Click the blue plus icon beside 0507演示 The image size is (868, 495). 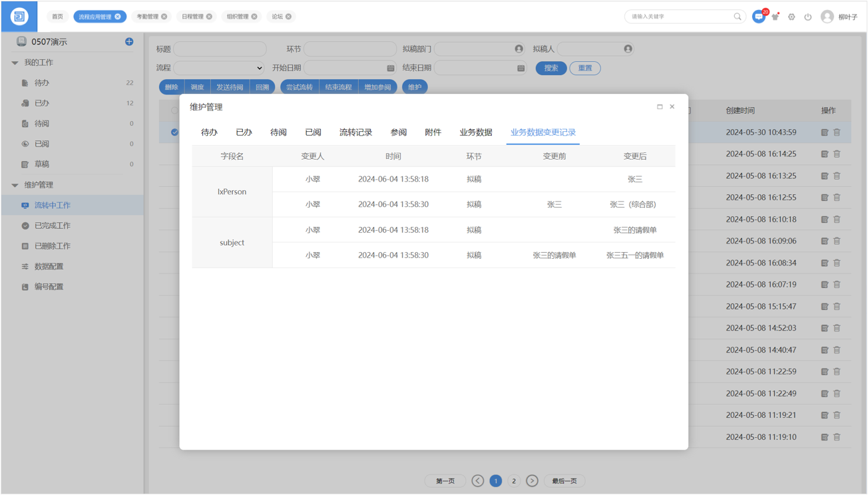(129, 42)
